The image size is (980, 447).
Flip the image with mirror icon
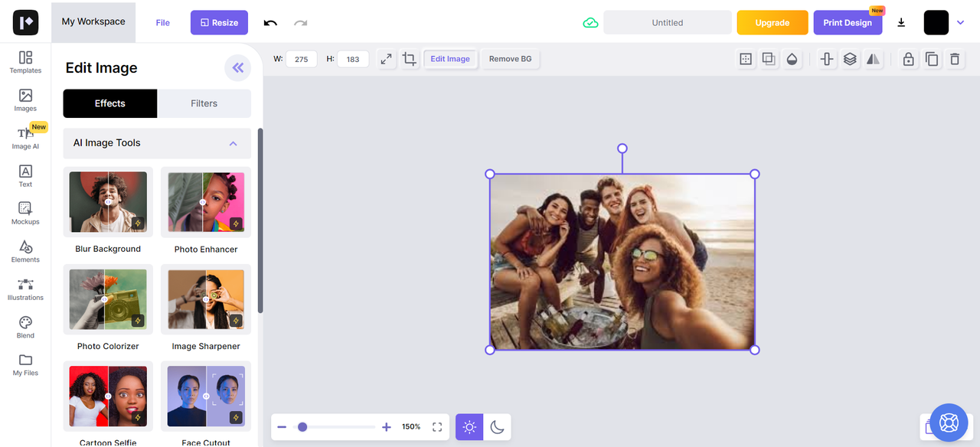tap(874, 59)
